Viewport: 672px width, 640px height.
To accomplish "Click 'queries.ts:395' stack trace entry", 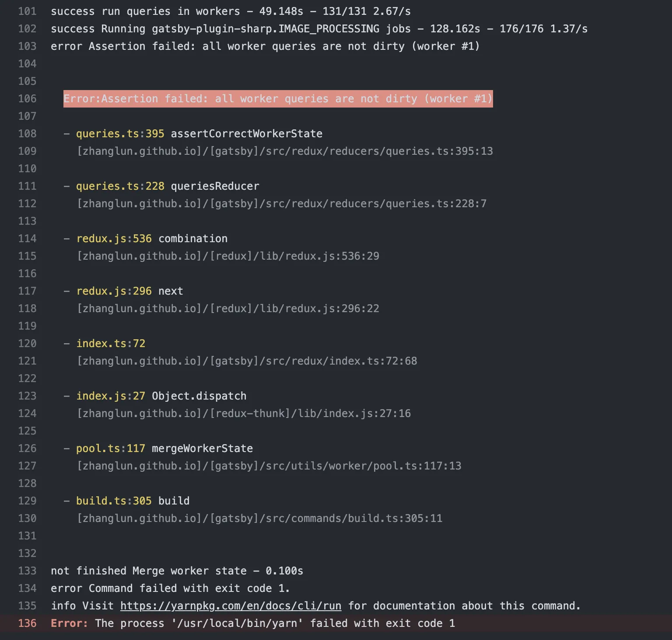I will point(120,134).
